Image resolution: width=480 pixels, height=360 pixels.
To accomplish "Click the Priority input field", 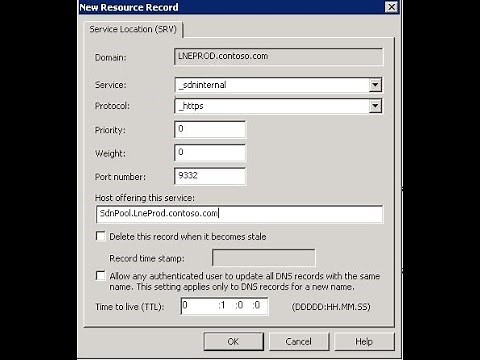I will pos(210,129).
